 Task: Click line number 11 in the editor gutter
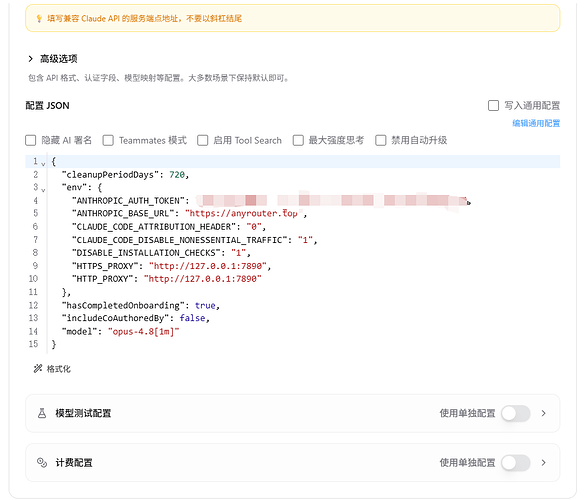[33, 292]
